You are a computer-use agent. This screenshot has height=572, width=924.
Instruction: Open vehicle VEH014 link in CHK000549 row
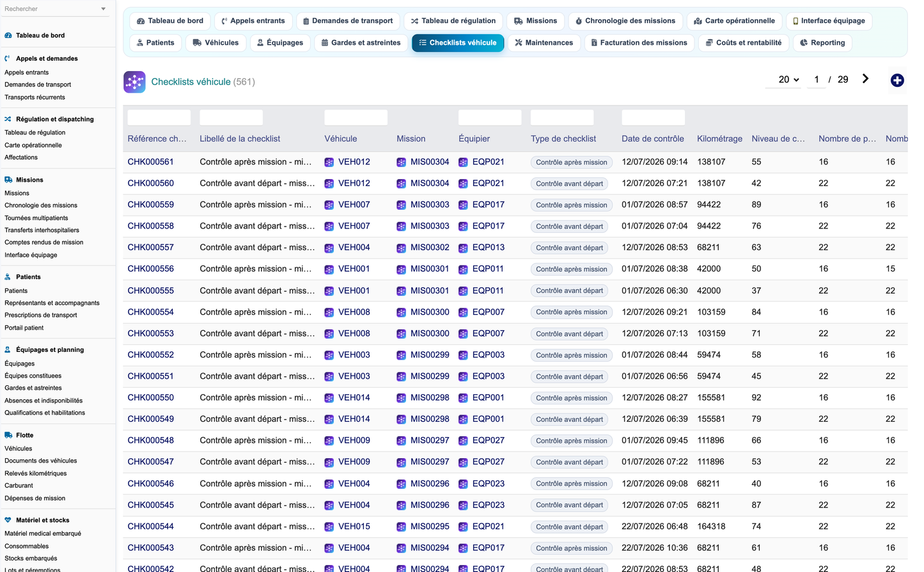354,419
